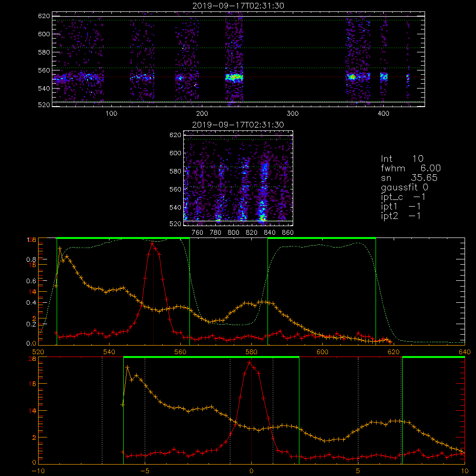Select the 'fwhm 6.00' parameter text

pyautogui.click(x=411, y=168)
